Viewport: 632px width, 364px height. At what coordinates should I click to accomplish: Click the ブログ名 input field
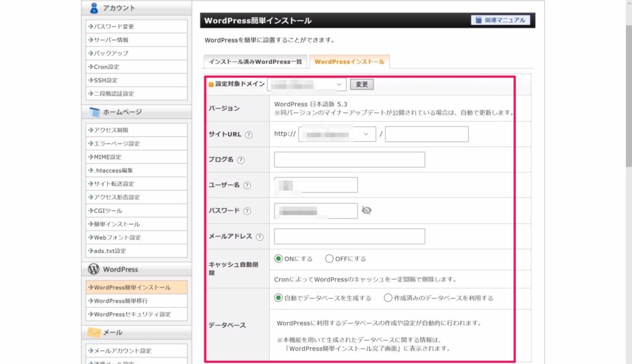point(349,160)
